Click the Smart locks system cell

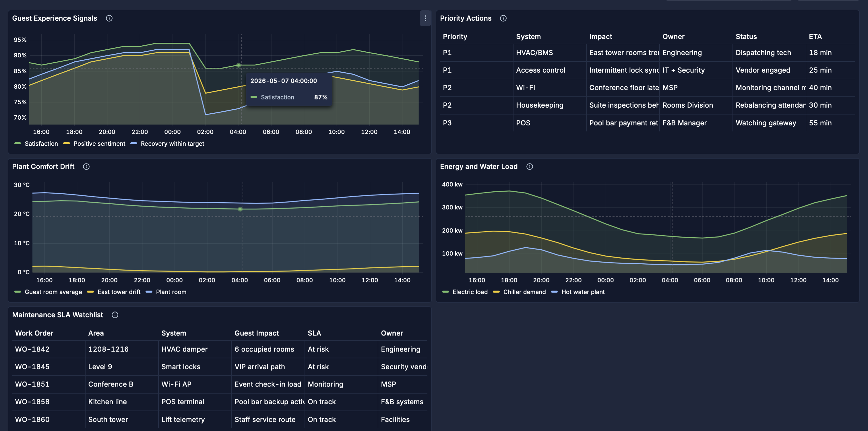195,367
